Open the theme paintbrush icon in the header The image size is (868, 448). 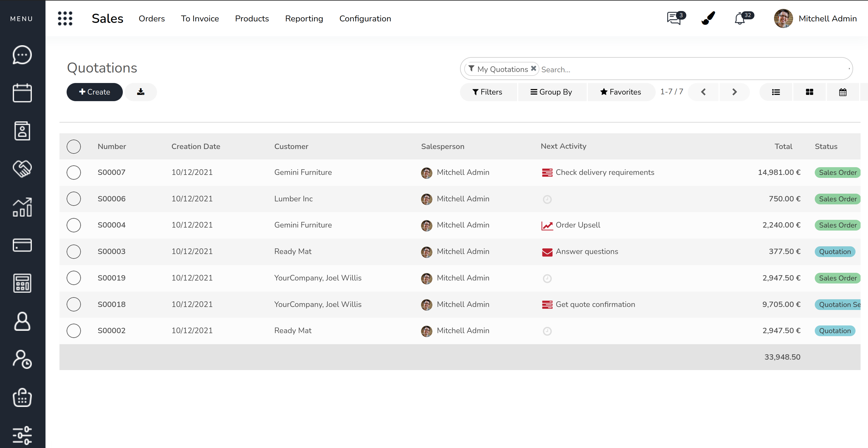[708, 18]
